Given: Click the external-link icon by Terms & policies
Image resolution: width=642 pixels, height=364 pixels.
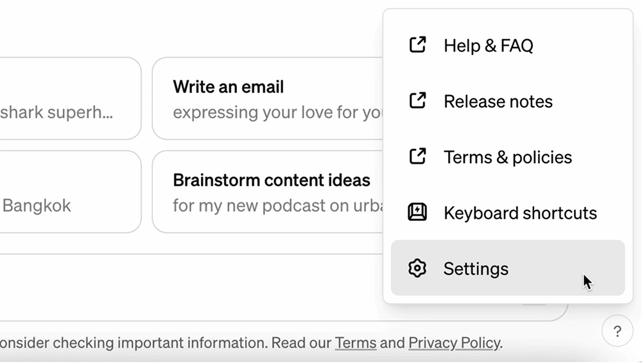Looking at the screenshot, I should coord(417,157).
